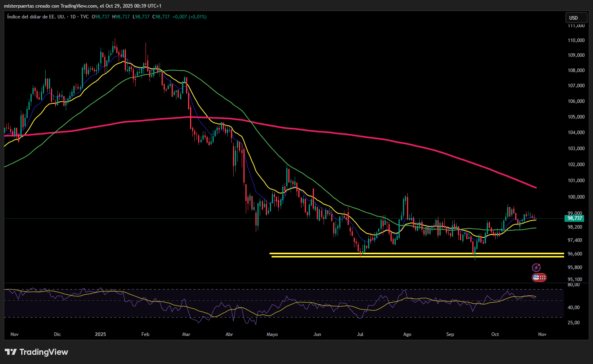The width and height of the screenshot is (593, 364).
Task: Click the Feb label on the time axis
Action: [x=146, y=334]
